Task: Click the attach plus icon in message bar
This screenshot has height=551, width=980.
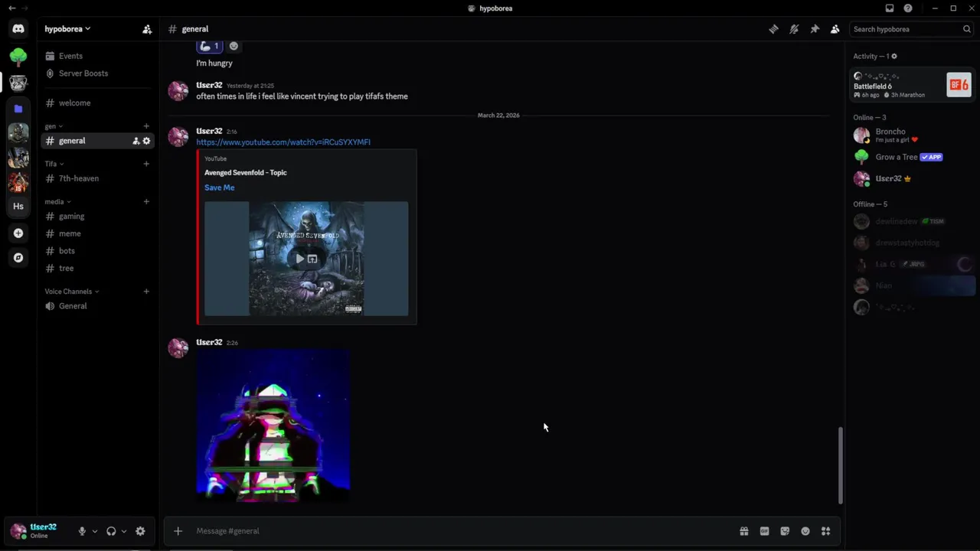Action: [178, 531]
